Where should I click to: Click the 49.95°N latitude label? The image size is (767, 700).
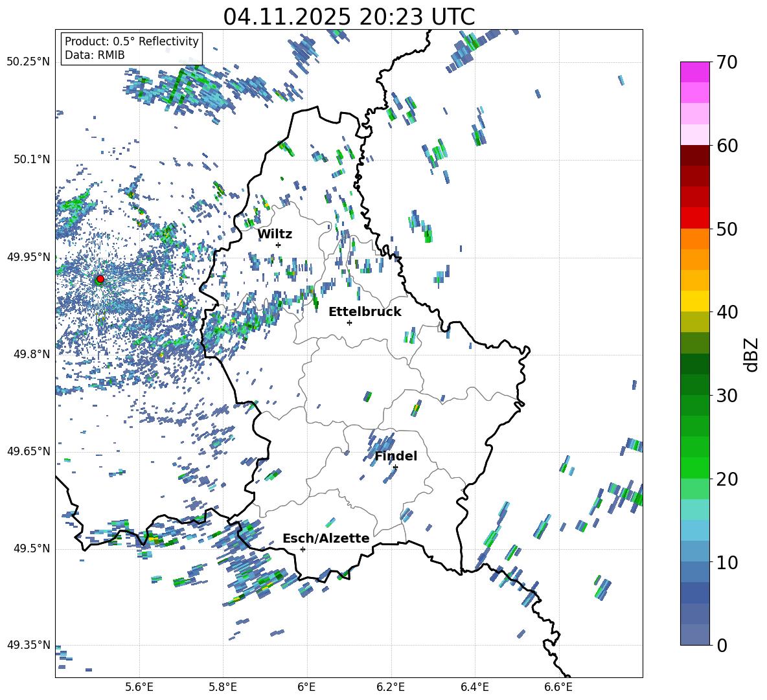tap(29, 257)
